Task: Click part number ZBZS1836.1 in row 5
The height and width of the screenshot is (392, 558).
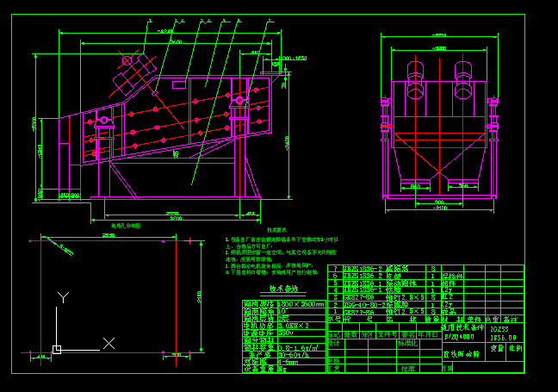Action: [x=363, y=283]
